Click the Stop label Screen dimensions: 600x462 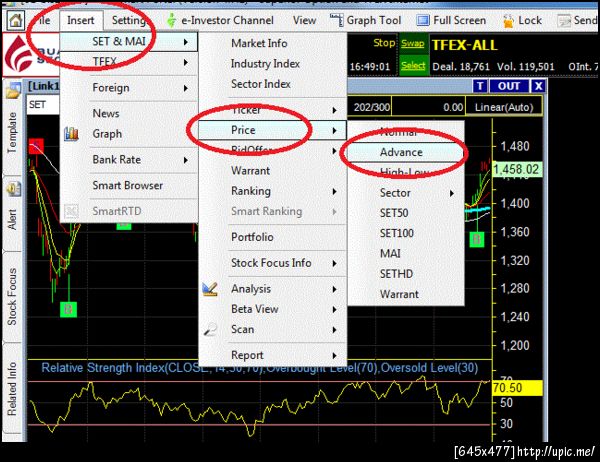click(384, 43)
